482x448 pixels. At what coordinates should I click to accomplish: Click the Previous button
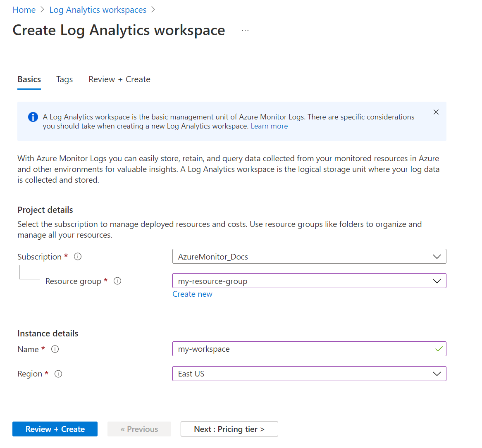139,429
